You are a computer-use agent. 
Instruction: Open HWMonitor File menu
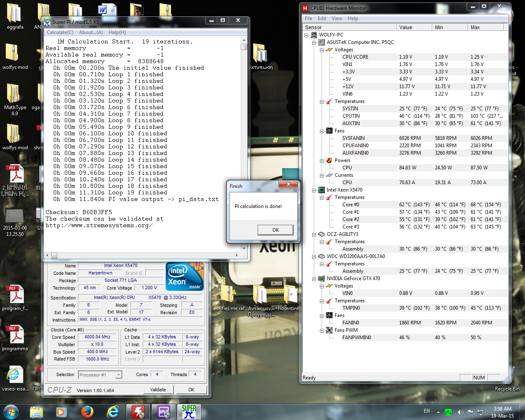point(308,18)
